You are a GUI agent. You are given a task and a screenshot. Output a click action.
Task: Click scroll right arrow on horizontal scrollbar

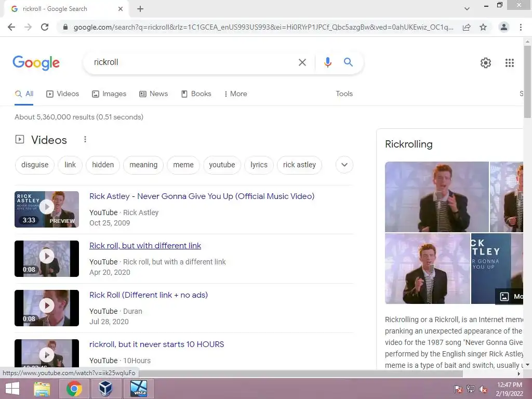(x=519, y=374)
